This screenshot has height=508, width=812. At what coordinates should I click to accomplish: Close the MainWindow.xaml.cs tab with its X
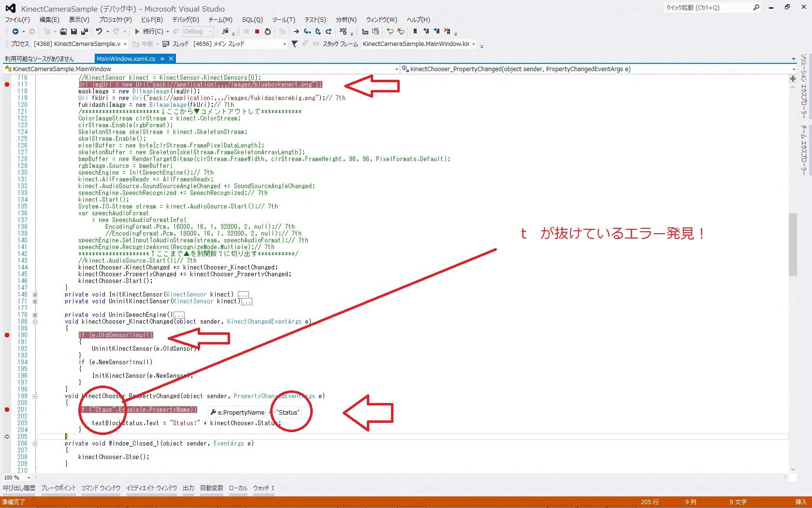coord(171,59)
